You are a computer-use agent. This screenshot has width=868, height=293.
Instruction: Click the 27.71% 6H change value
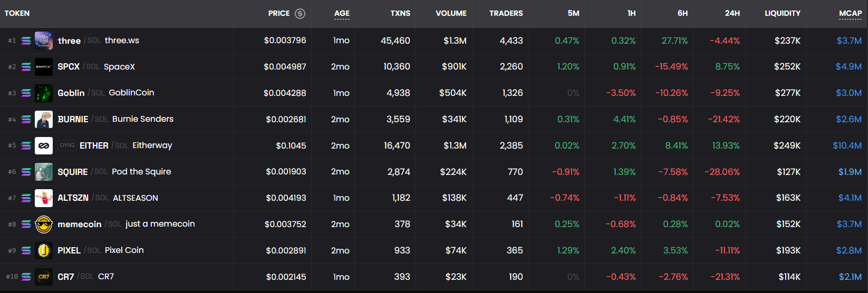click(674, 41)
